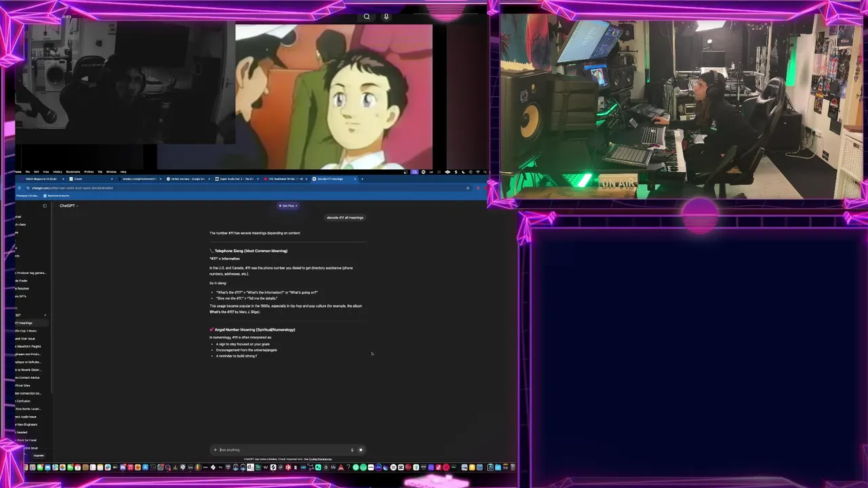The image size is (868, 488).
Task: Open the Edit menu
Action: click(x=37, y=171)
